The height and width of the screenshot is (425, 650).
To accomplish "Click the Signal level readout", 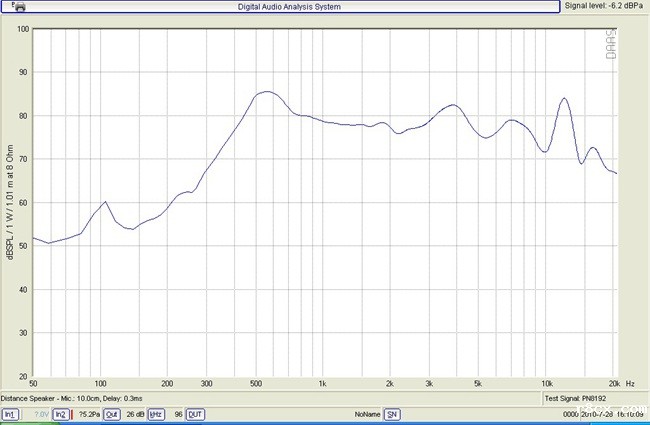I will (x=604, y=7).
